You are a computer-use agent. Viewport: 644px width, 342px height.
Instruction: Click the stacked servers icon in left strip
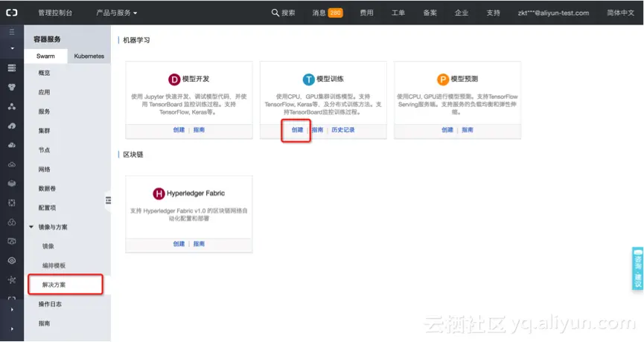12,68
